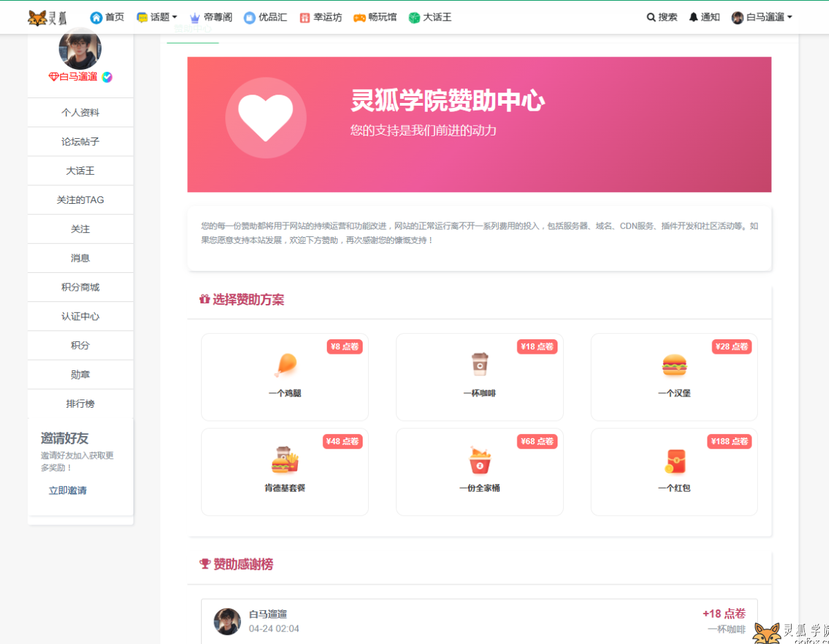Open 积分商城 in the sidebar
The width and height of the screenshot is (829, 644).
click(80, 287)
